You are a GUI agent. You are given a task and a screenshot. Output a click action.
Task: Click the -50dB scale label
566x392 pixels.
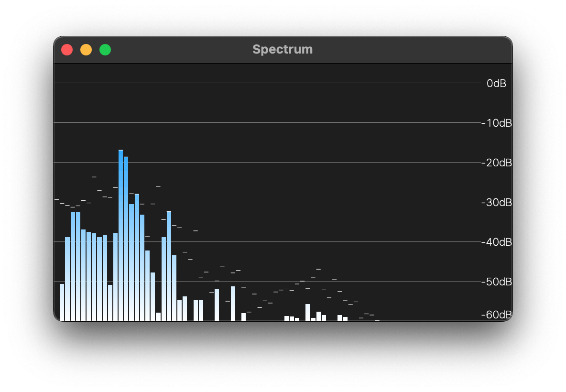(497, 282)
